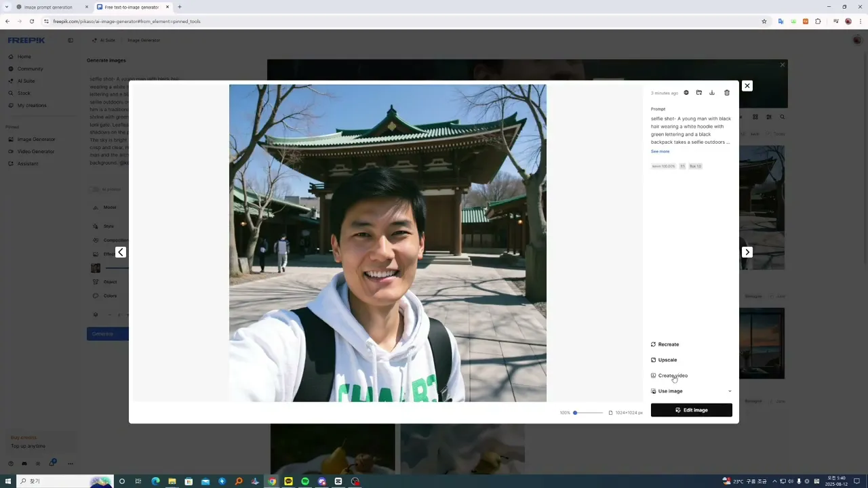Download the generated selfie image
The width and height of the screenshot is (868, 488).
pyautogui.click(x=712, y=93)
